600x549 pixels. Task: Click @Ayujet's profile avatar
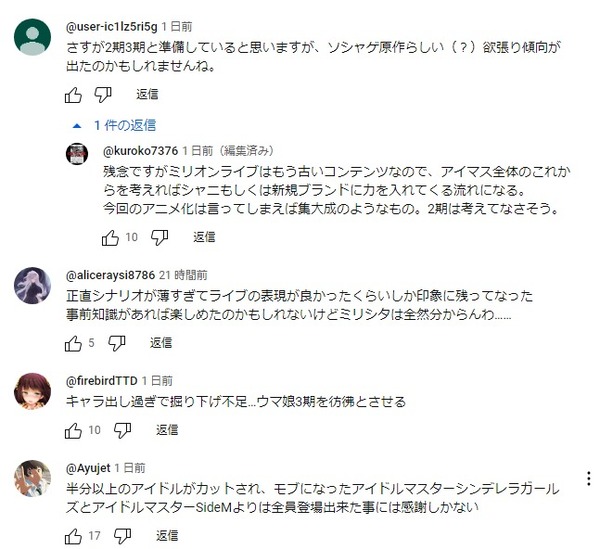pyautogui.click(x=33, y=478)
